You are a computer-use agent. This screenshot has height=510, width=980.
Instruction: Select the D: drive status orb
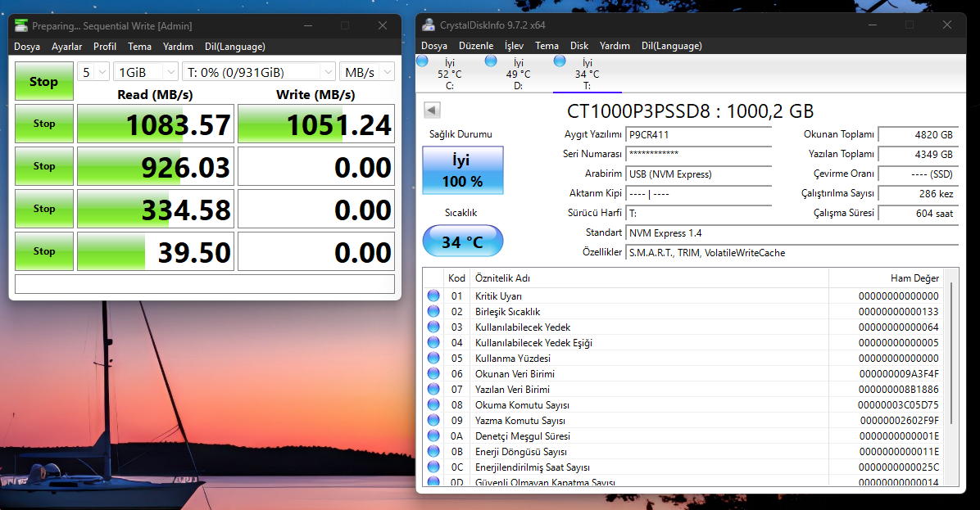tap(491, 61)
